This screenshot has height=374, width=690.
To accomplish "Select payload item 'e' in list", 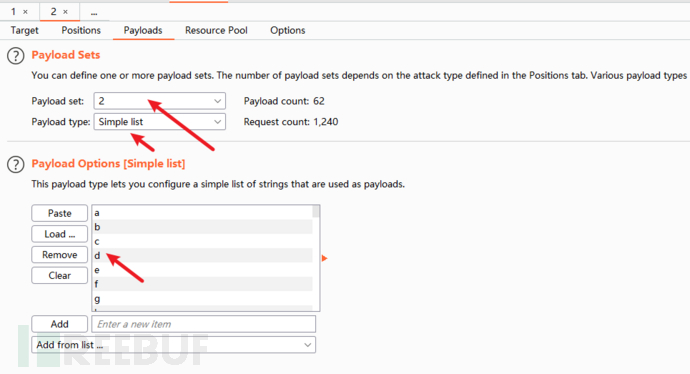I will click(202, 270).
